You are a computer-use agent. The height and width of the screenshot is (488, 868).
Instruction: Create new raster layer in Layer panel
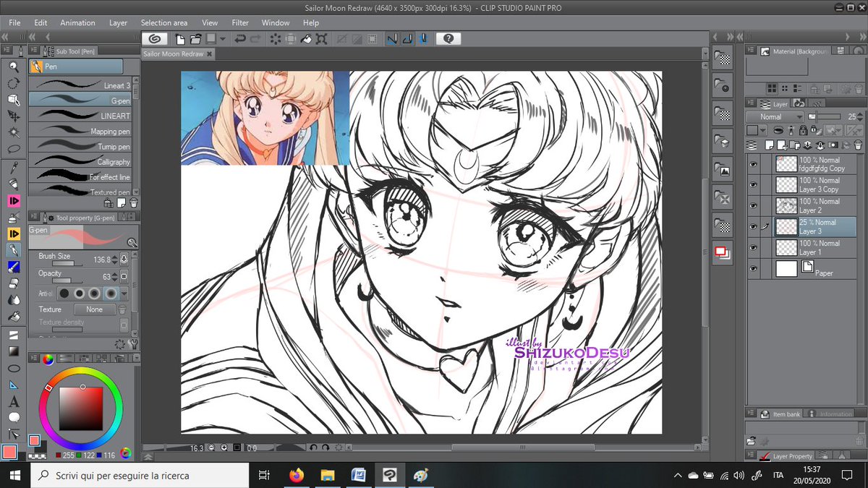[x=767, y=147]
